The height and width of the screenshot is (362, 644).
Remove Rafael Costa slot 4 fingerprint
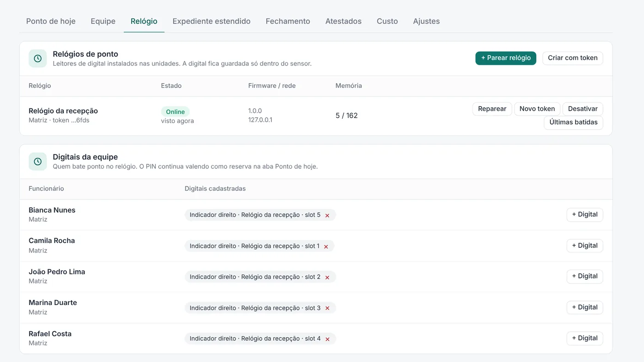point(328,339)
